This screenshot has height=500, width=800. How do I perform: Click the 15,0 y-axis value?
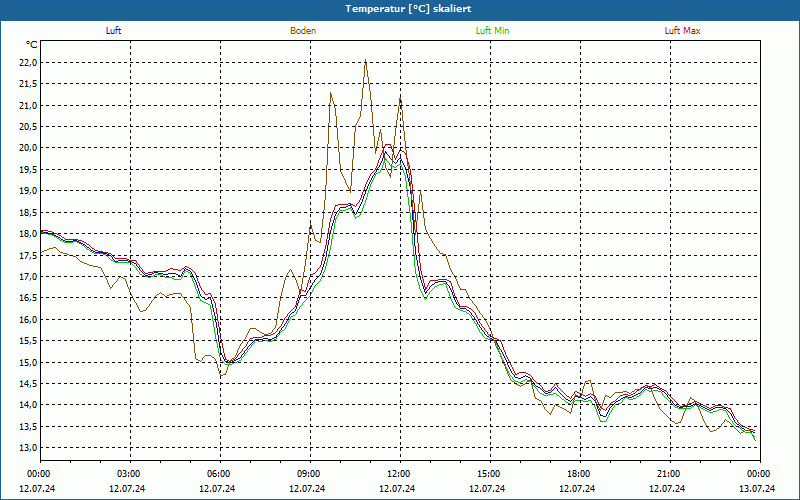[x=29, y=363]
